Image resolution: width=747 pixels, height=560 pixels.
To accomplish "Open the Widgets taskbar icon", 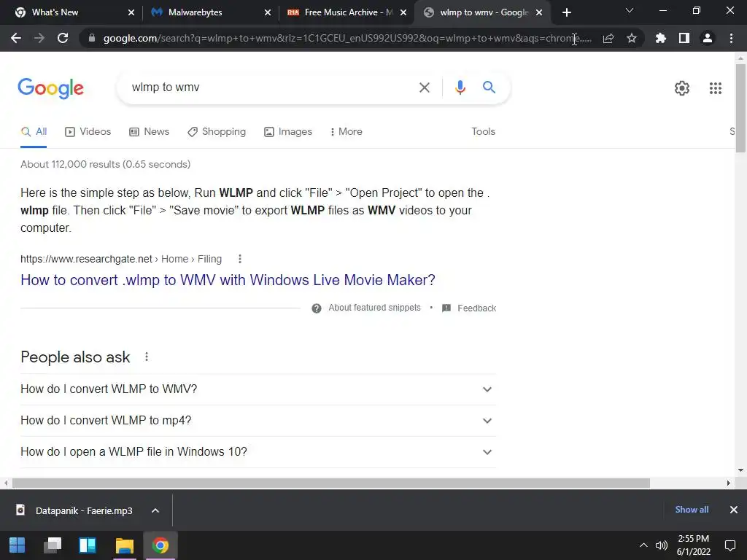I will pos(88,545).
